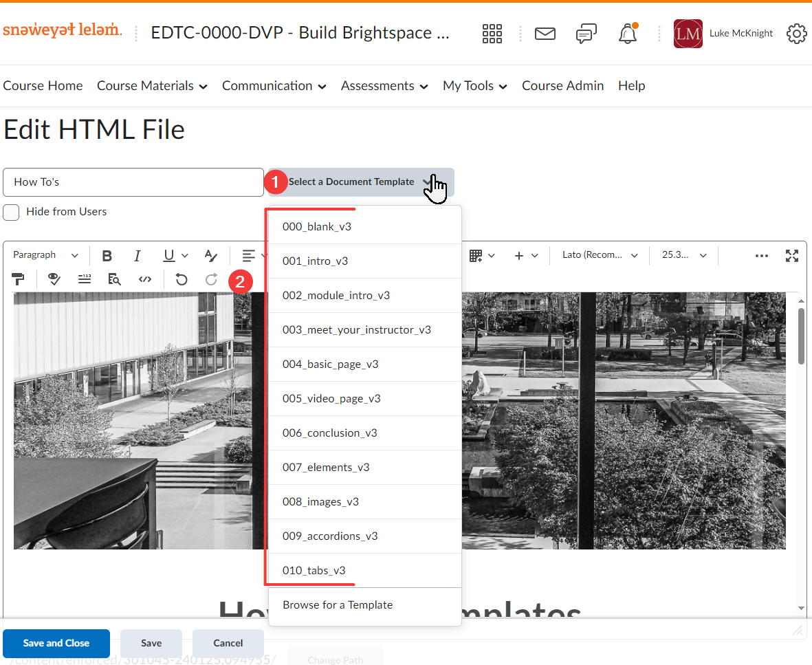Toggle italic formatting

(138, 255)
